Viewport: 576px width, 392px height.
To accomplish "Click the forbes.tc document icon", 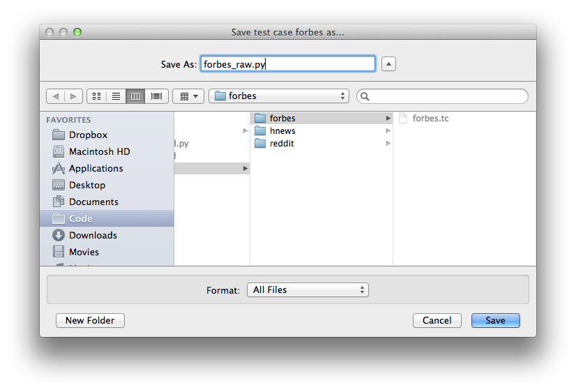I will [x=403, y=119].
